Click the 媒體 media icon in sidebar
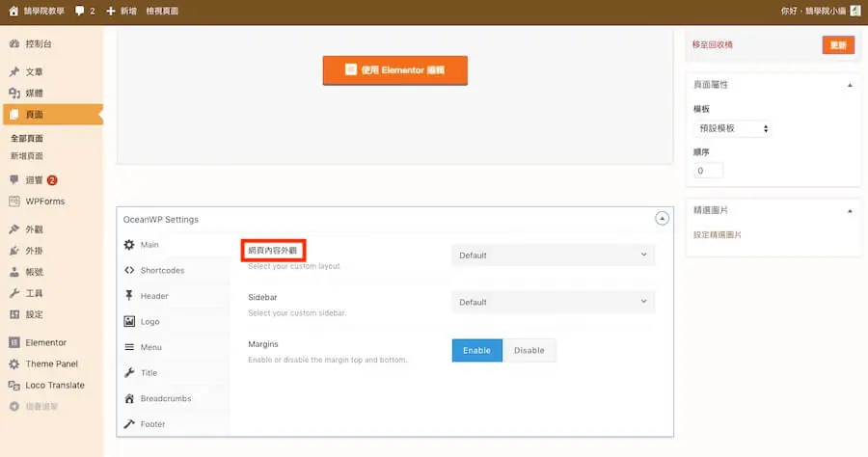This screenshot has width=868, height=457. (x=14, y=93)
